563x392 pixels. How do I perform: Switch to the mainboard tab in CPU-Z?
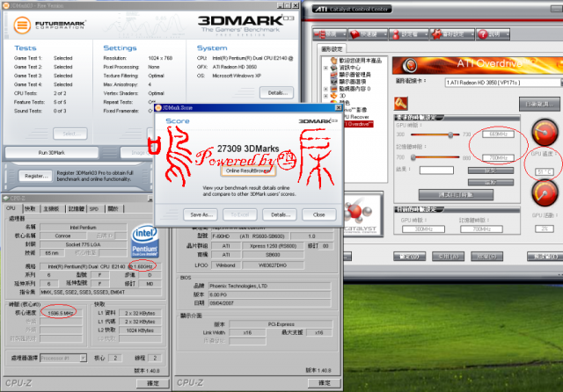51,208
